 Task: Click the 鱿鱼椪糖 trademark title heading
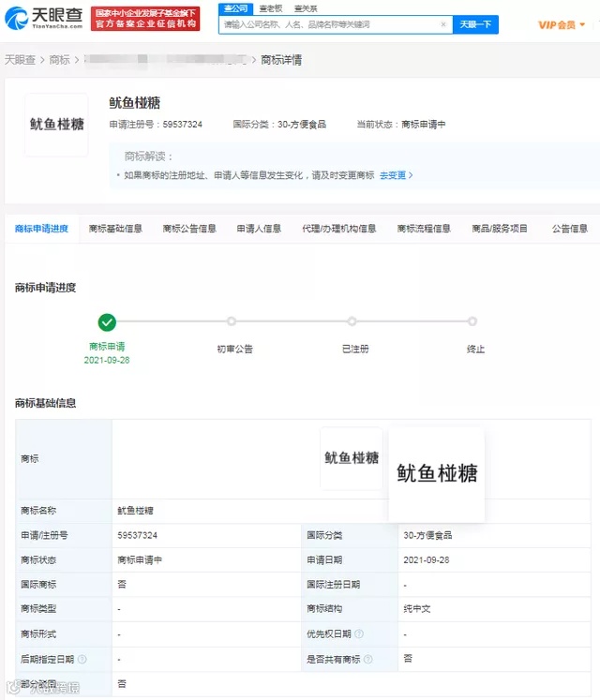click(134, 103)
